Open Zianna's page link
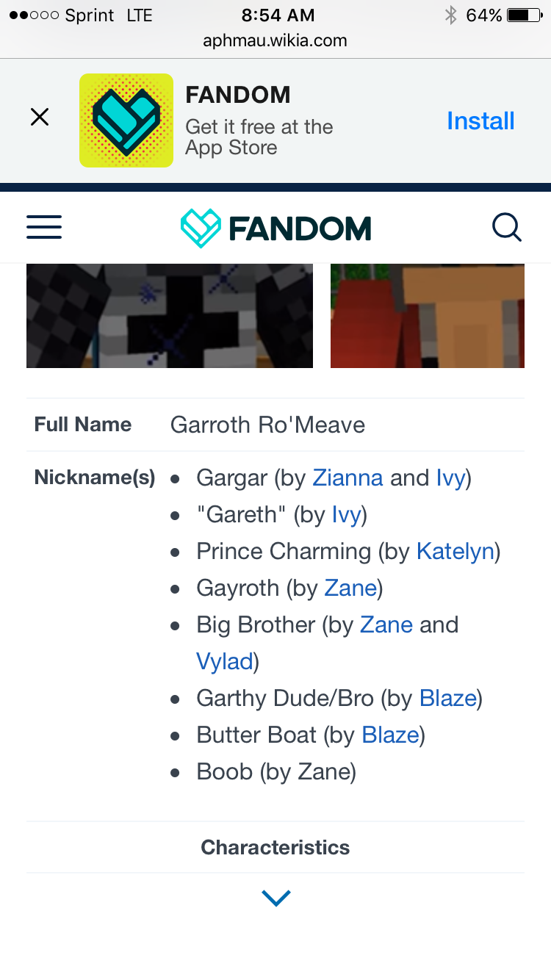Screen dimensions: 551x980 (x=347, y=478)
